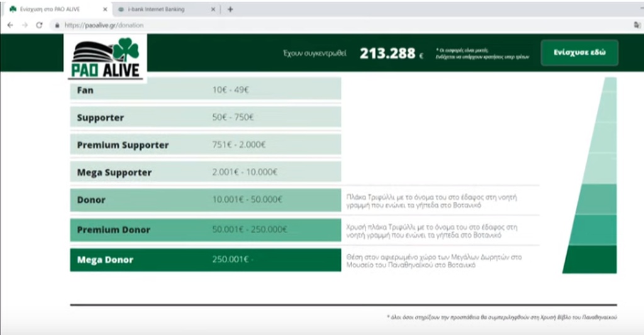Image resolution: width=644 pixels, height=335 pixels.
Task: Click the Ενίσχυσε εδώ button
Action: 579,53
